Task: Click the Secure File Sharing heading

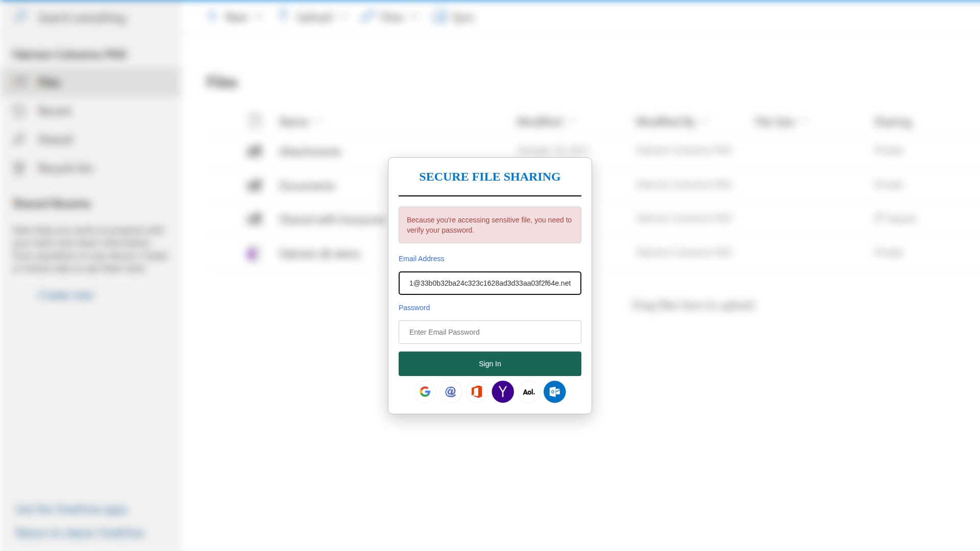Action: click(490, 177)
